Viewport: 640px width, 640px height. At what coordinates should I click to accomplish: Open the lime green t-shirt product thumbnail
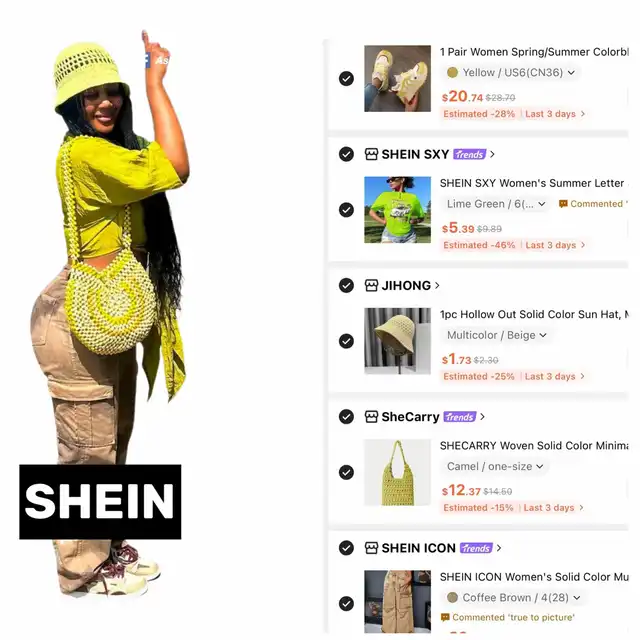pyautogui.click(x=397, y=210)
